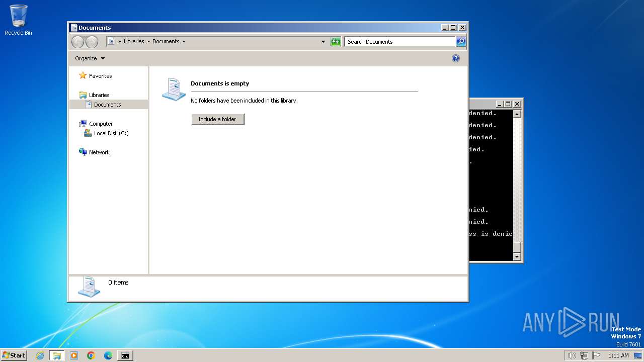
Task: Click the volume speaker tray icon
Action: point(572,355)
